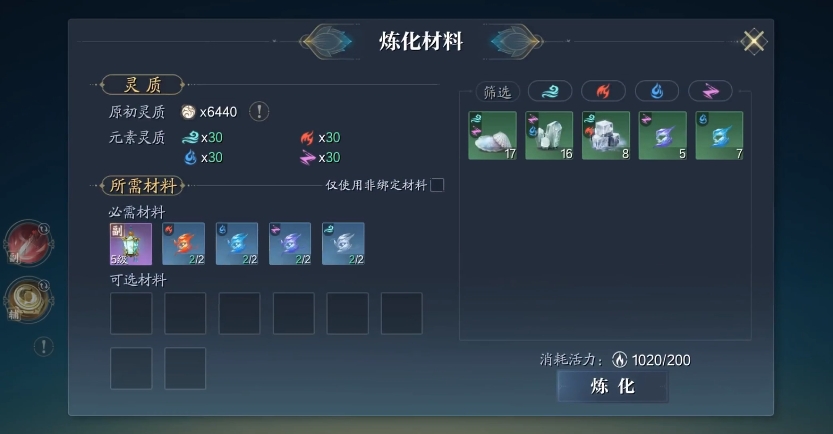
Task: Click info icon beside 原初灵质 x6440
Action: (x=259, y=112)
